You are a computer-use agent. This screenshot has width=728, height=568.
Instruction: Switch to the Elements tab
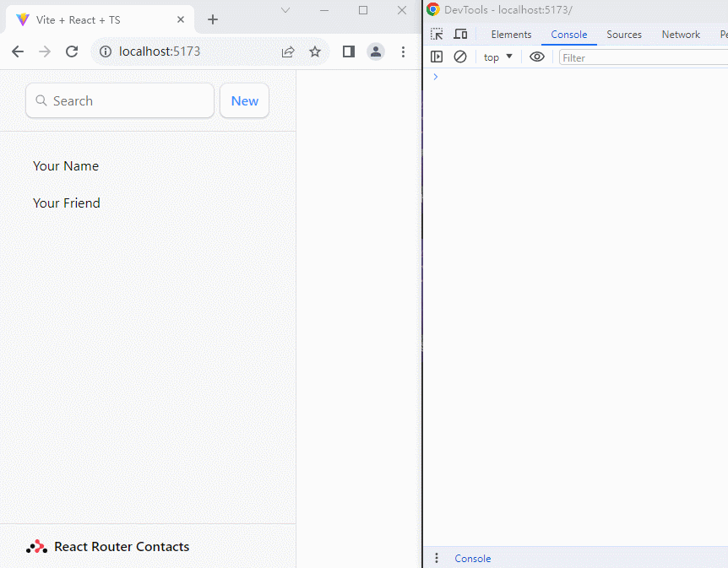(511, 35)
